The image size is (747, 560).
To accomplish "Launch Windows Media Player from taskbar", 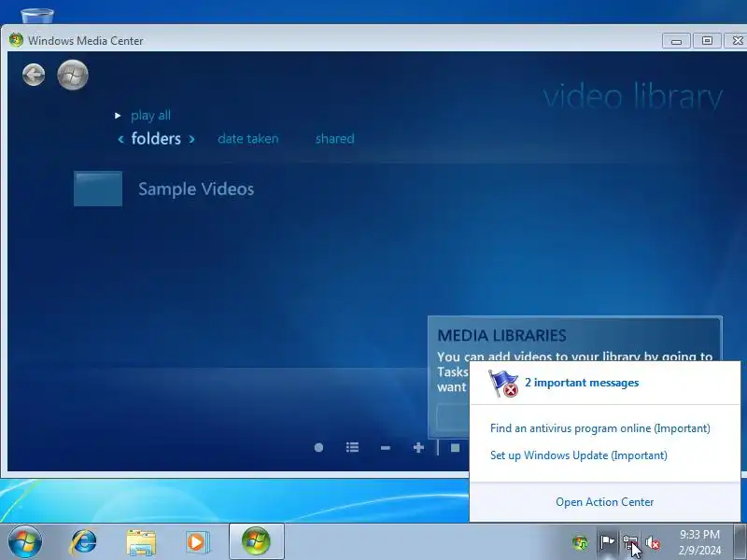I will coord(197,542).
